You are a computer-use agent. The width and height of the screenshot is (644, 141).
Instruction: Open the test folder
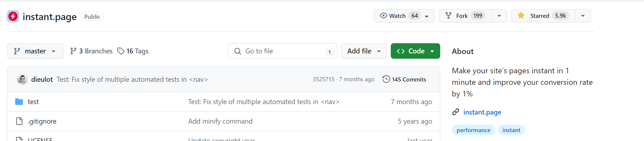pyautogui.click(x=33, y=102)
